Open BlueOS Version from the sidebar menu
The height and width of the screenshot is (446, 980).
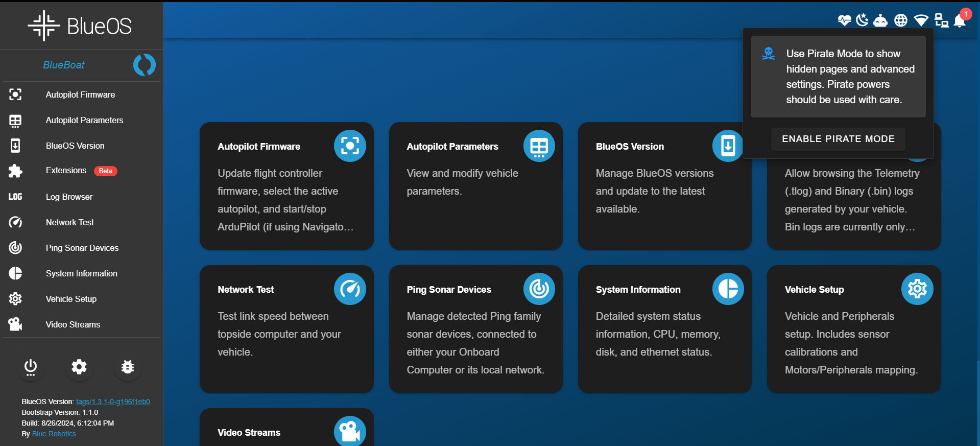click(82, 146)
